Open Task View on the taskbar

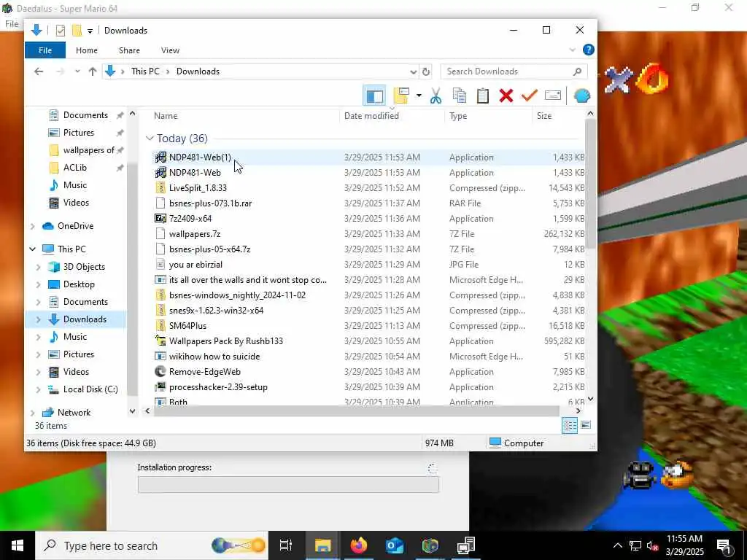[286, 545]
